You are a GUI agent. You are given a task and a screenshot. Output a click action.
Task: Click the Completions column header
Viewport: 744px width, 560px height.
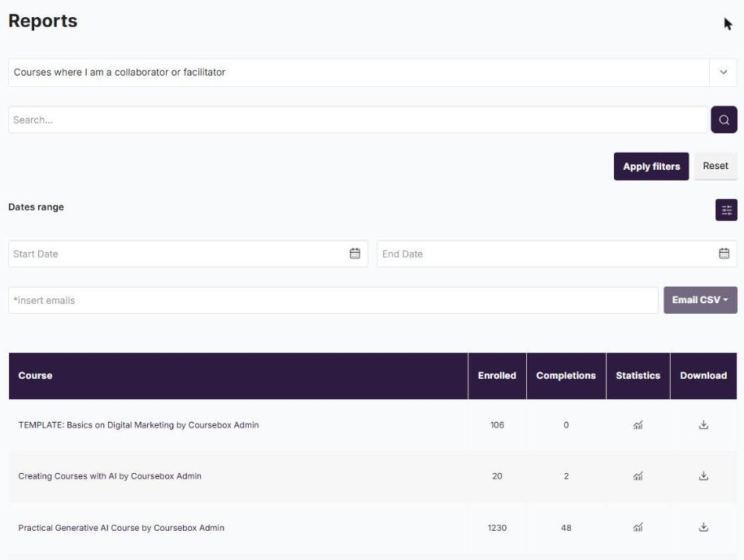coord(566,376)
